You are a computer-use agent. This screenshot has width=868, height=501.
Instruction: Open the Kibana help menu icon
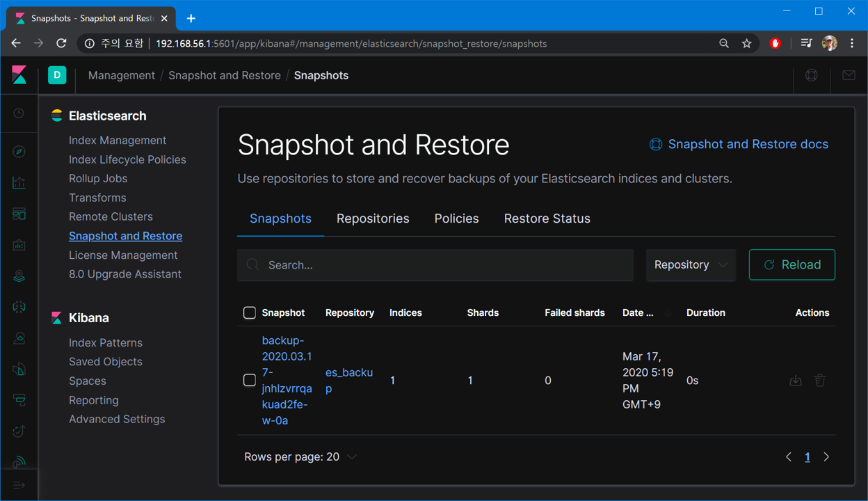(x=812, y=75)
